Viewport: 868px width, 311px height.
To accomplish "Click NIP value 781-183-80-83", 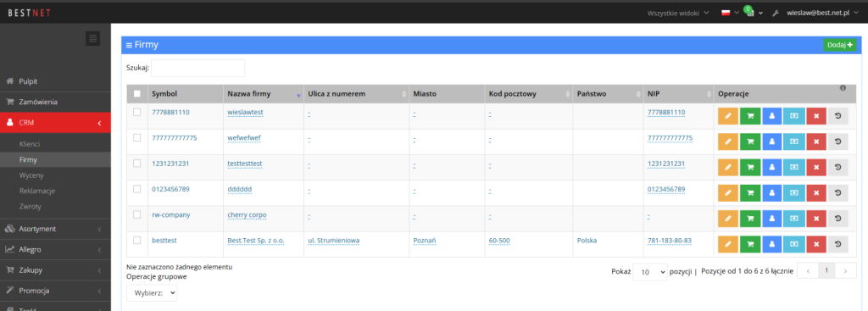I will point(670,240).
